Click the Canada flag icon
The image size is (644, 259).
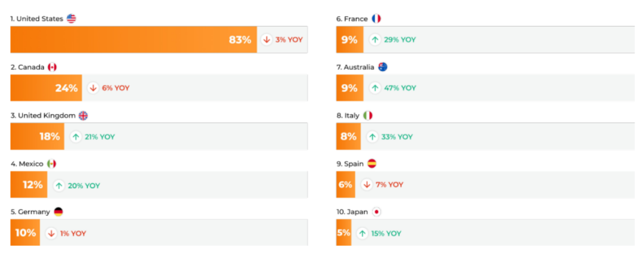52,67
